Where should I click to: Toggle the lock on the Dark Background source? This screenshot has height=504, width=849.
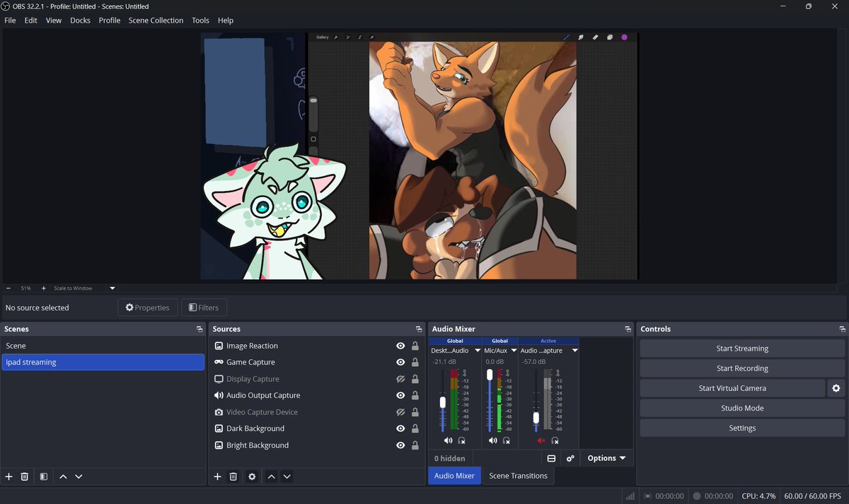click(415, 428)
